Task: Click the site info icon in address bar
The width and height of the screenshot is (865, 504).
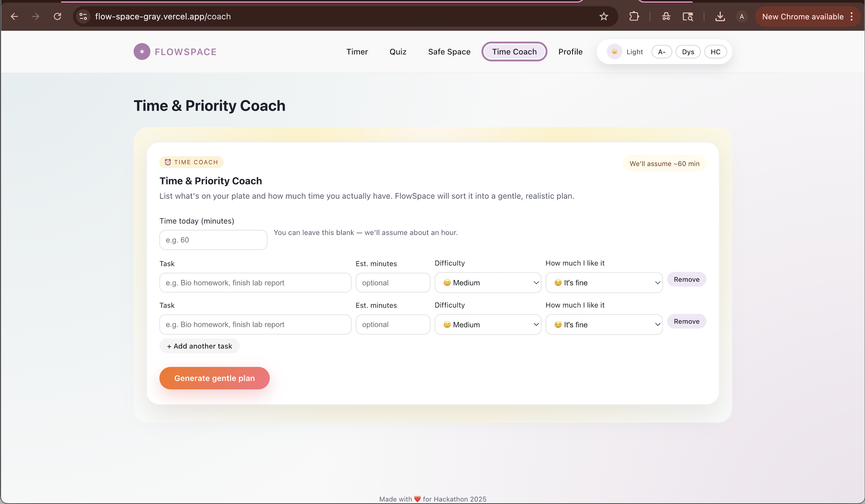Action: click(x=83, y=16)
